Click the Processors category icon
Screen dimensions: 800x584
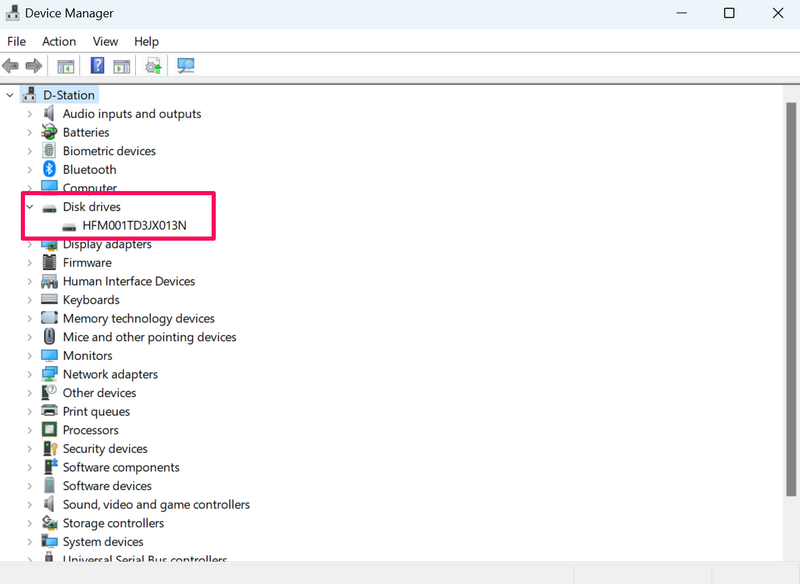tap(49, 430)
